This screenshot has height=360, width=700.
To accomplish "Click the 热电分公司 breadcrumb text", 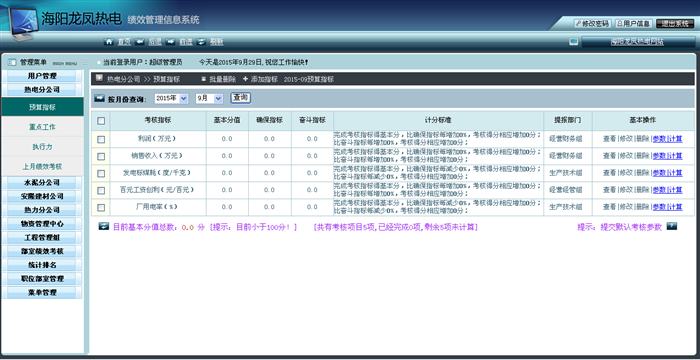I will coord(124,79).
